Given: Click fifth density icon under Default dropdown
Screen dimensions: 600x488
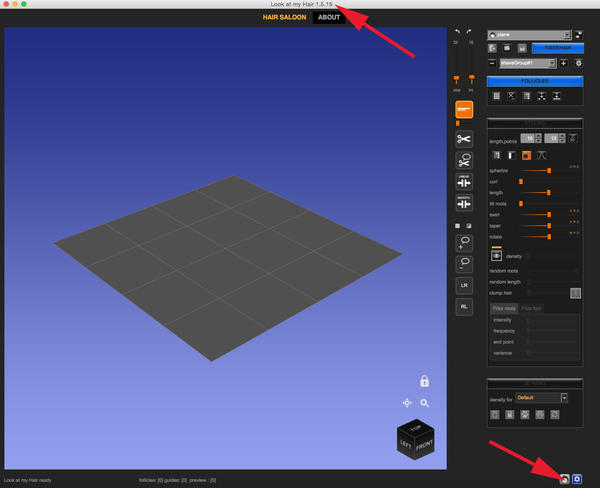Looking at the screenshot, I should (554, 415).
